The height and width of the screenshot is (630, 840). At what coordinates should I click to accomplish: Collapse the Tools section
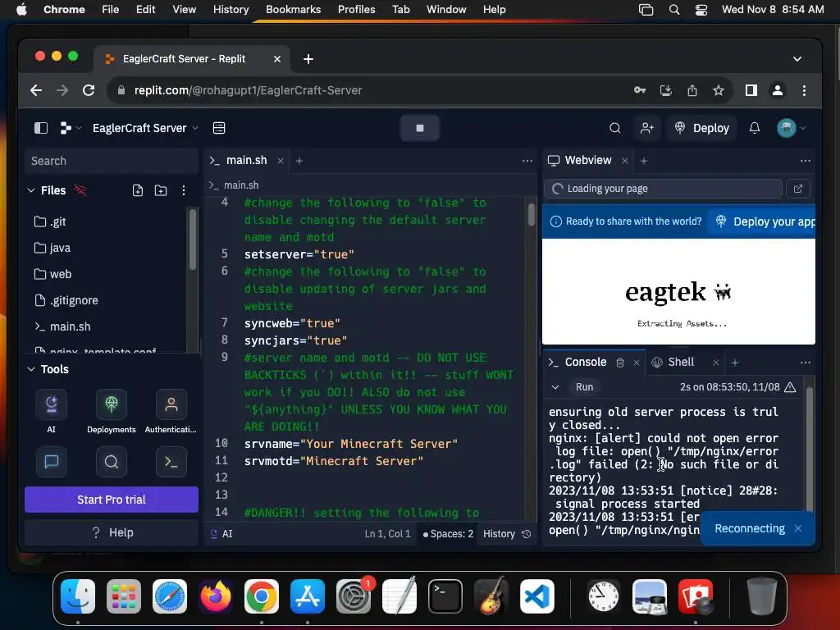[31, 369]
